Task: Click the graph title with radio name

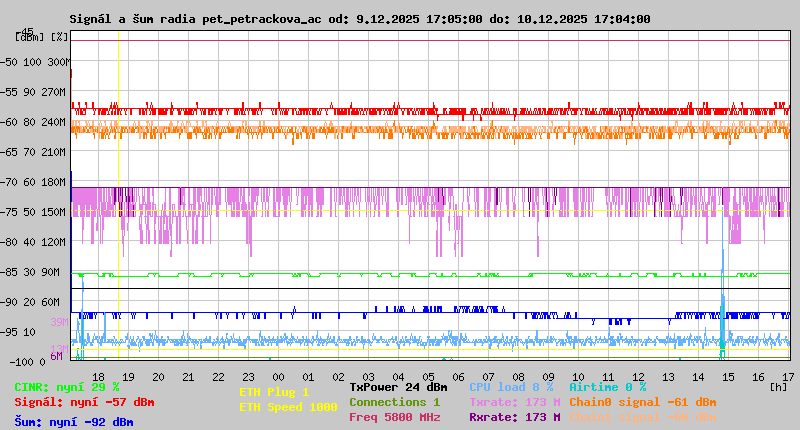Action: (359, 19)
